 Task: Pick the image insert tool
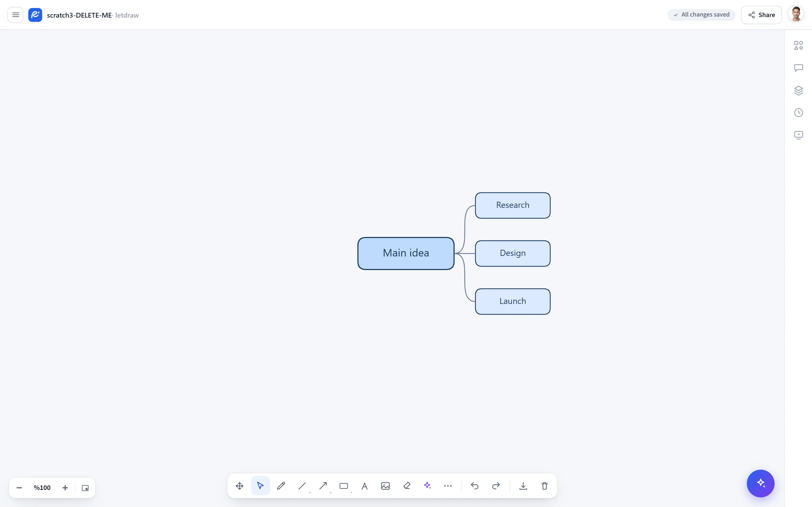pos(385,486)
